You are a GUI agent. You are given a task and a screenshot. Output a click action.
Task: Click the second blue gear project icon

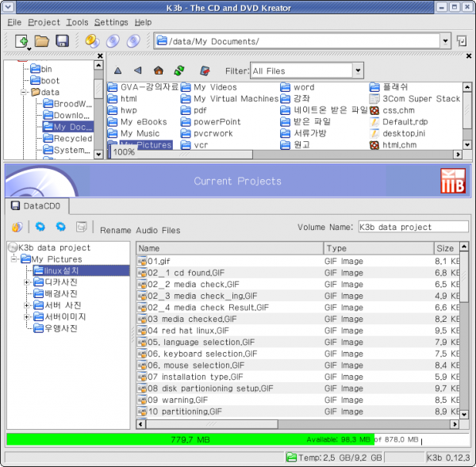[61, 227]
